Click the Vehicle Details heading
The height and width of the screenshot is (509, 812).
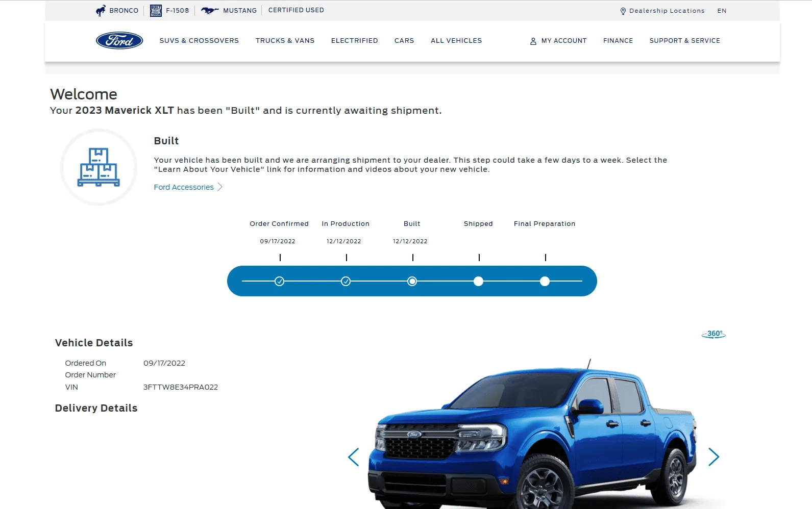point(94,343)
